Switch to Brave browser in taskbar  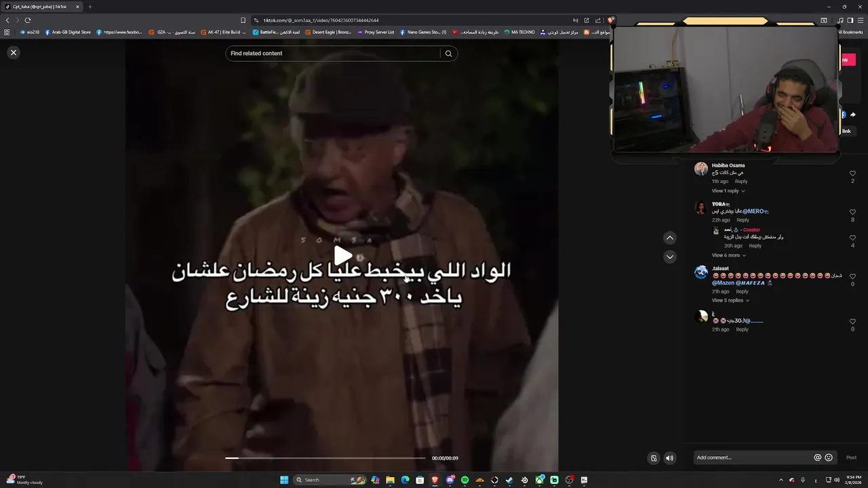[435, 480]
